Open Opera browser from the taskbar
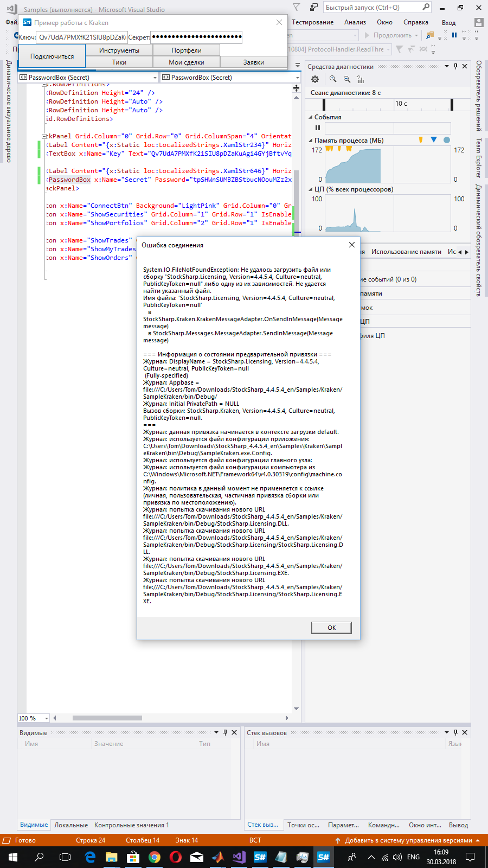This screenshot has height=868, width=488. point(176,857)
